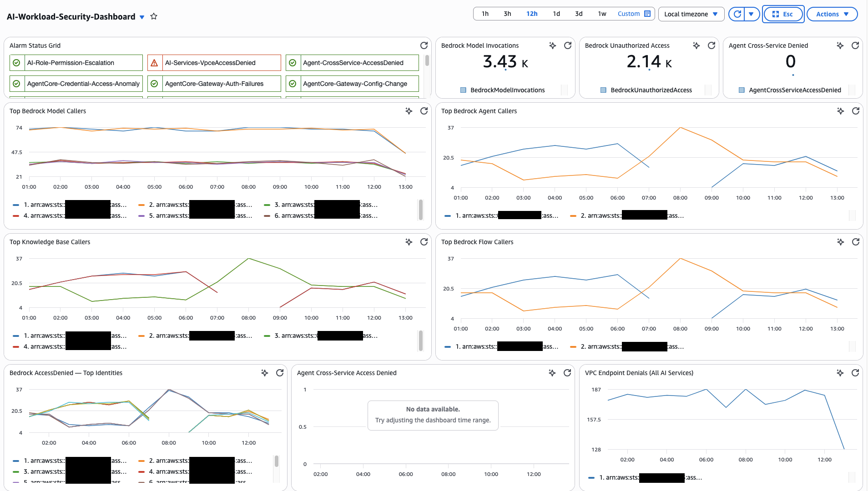Click the Top Knowledge Base Callers legend scrollbar
868x491 pixels.
click(420, 341)
